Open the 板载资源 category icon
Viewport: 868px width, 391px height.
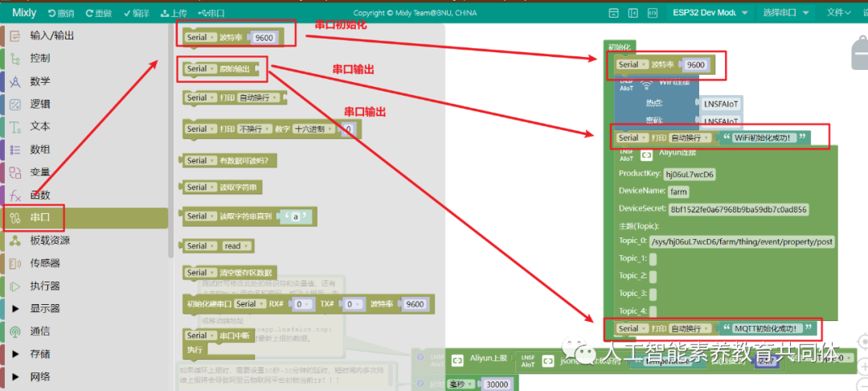click(x=15, y=241)
